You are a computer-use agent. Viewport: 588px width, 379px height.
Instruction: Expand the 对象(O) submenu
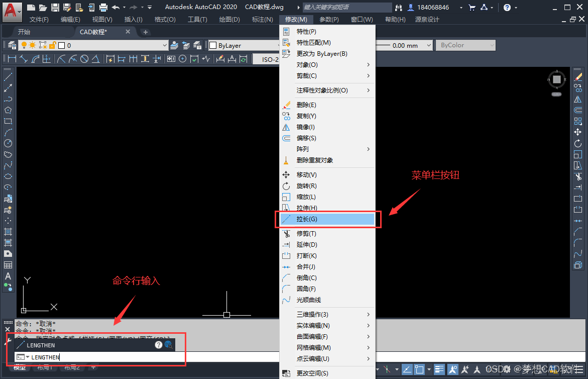click(x=327, y=64)
